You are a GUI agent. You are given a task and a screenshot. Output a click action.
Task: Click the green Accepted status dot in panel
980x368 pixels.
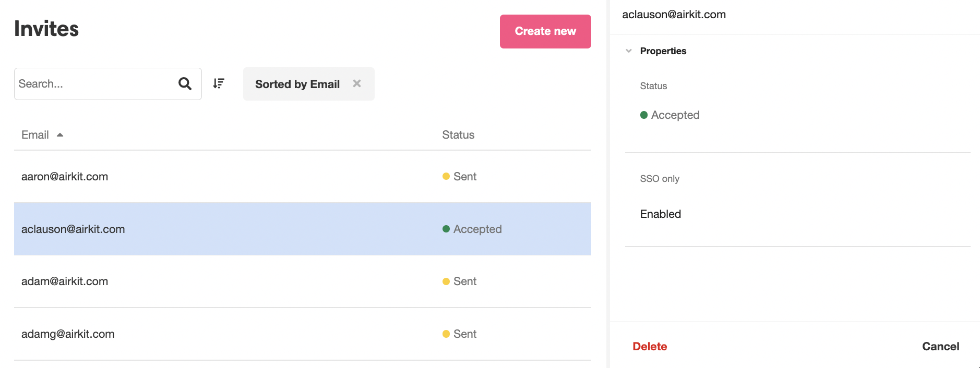tap(644, 115)
